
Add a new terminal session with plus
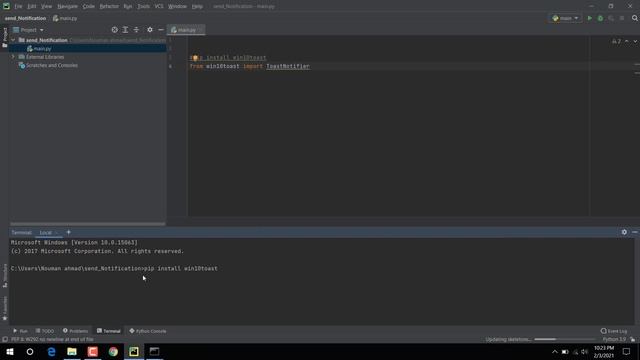coord(69,232)
